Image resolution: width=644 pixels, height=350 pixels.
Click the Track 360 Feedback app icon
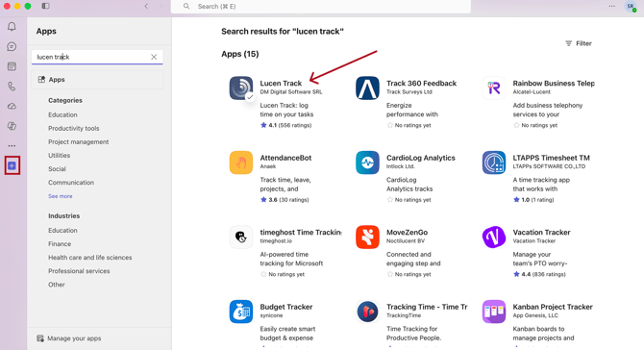(367, 87)
